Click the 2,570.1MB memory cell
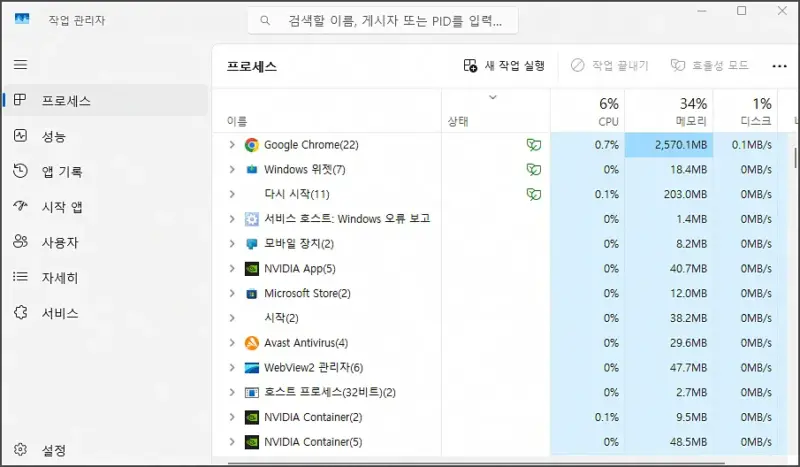The height and width of the screenshot is (467, 800). (669, 145)
